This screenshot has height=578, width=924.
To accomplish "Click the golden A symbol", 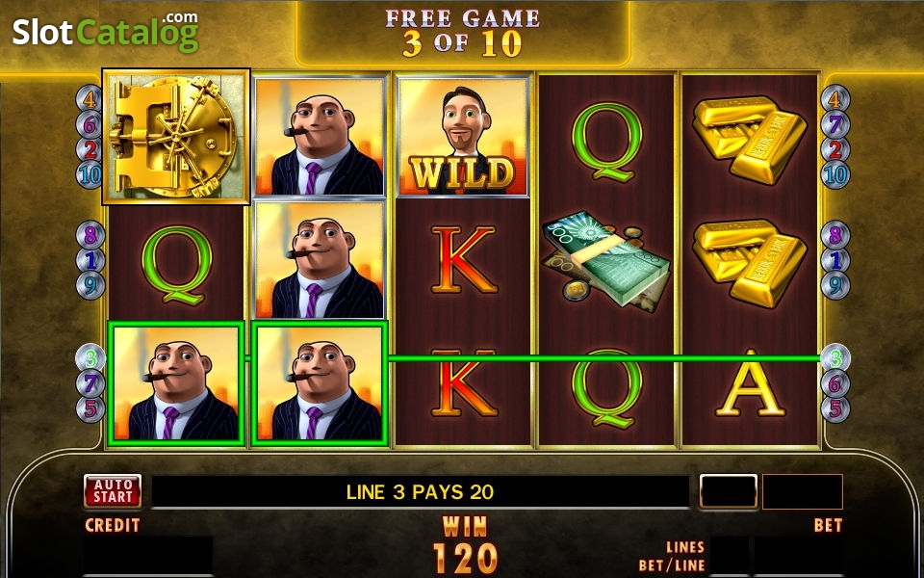I will [750, 383].
